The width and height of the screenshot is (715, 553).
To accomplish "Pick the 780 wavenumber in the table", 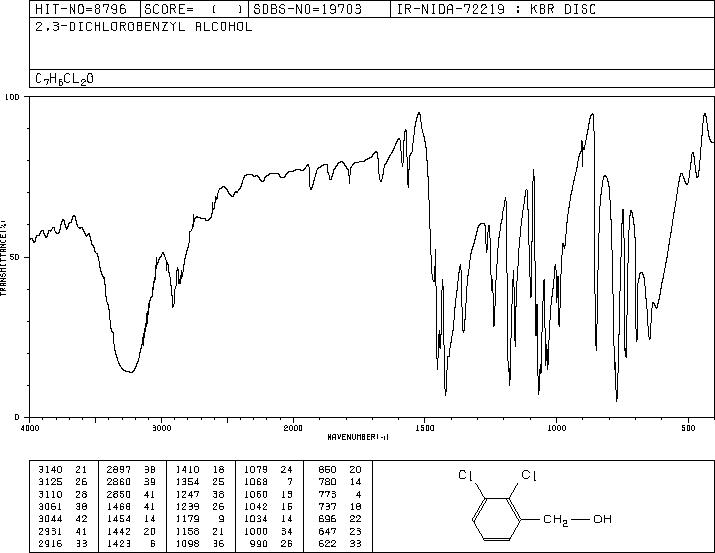I will [x=327, y=482].
